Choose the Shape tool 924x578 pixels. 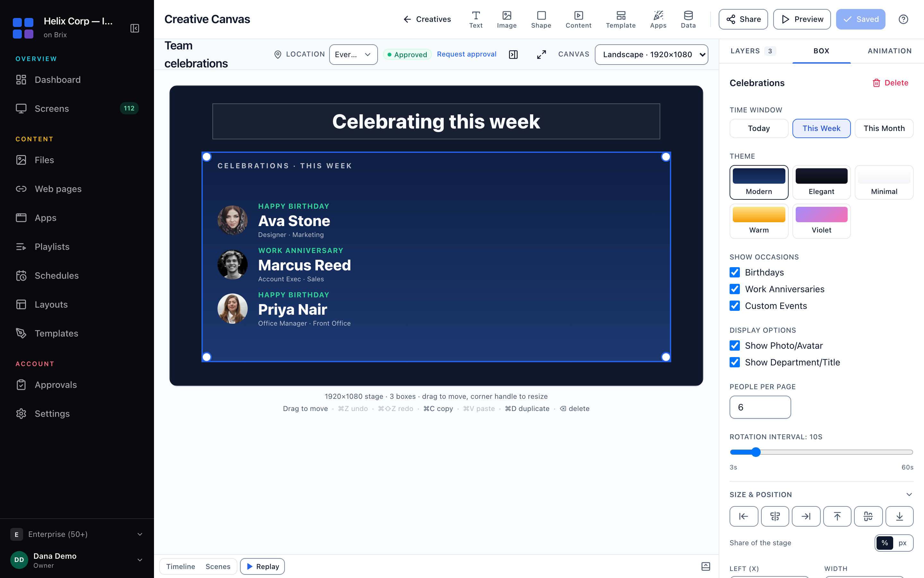[x=541, y=19]
